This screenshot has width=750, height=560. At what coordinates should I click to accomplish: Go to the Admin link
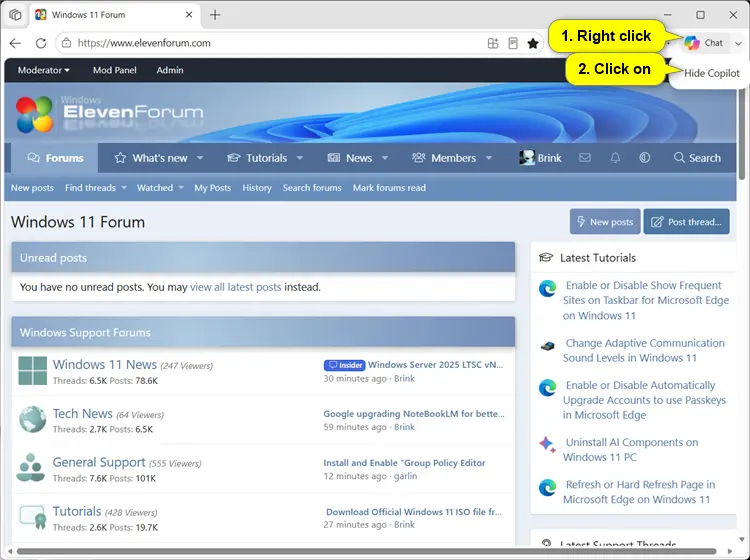click(x=170, y=70)
